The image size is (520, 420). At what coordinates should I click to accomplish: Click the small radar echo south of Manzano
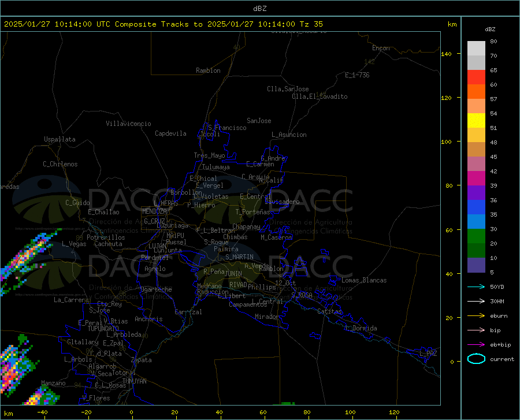click(42, 396)
